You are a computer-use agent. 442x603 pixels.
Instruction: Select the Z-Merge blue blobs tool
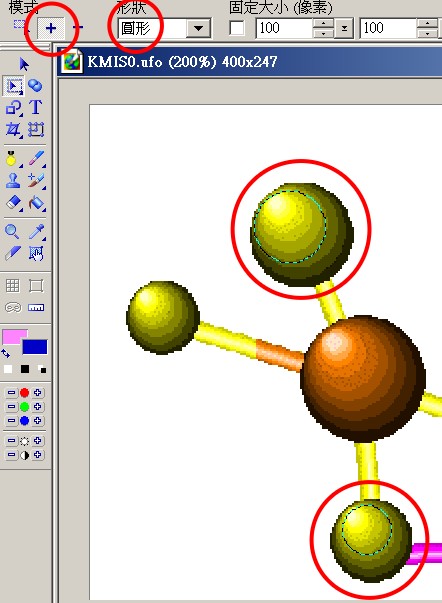click(35, 85)
